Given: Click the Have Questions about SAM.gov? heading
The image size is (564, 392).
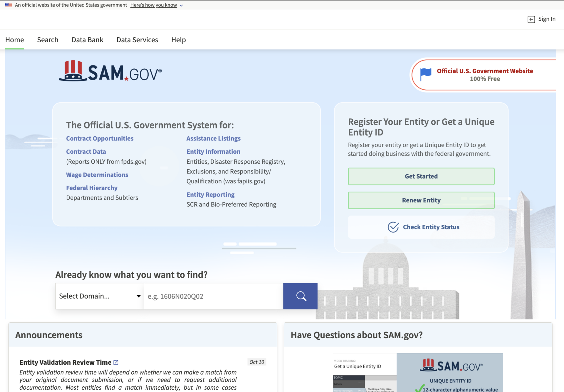Looking at the screenshot, I should [357, 335].
